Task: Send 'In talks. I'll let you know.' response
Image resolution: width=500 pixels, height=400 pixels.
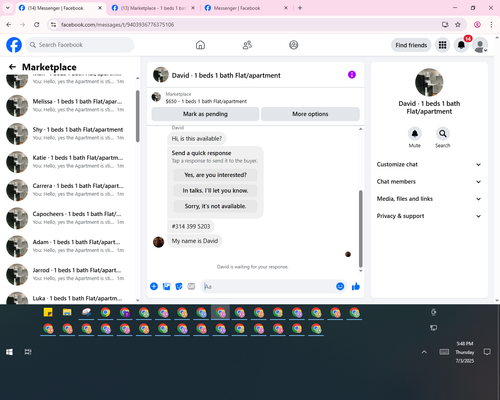Action: click(x=215, y=191)
